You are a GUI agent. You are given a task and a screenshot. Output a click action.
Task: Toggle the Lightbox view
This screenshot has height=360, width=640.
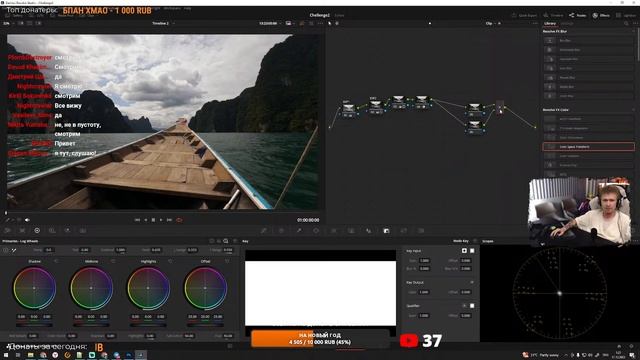(626, 16)
